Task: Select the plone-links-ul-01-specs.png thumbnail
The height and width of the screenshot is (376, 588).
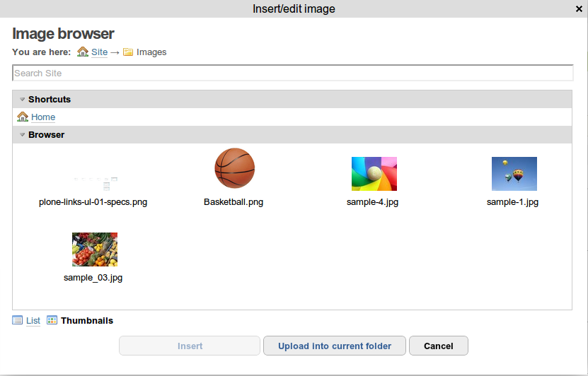Action: click(x=96, y=184)
